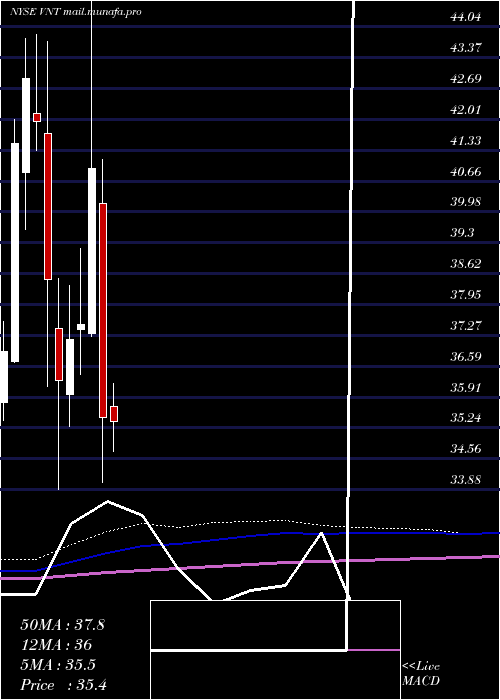Select the 38.62 price axis label

tap(466, 264)
